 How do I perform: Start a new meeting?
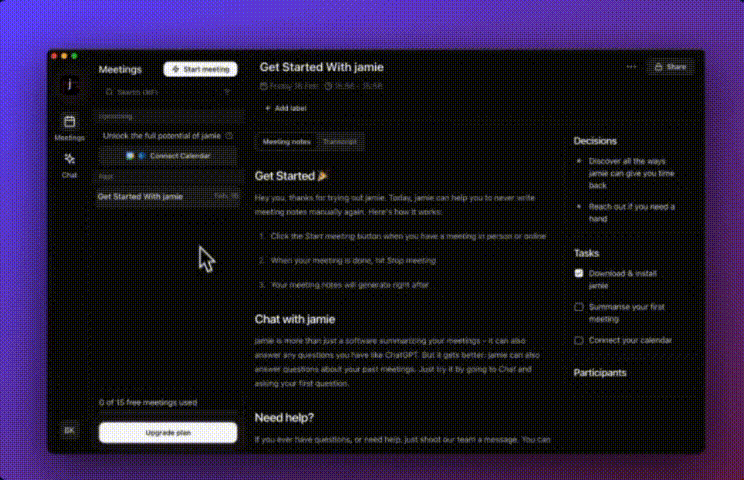pos(200,69)
